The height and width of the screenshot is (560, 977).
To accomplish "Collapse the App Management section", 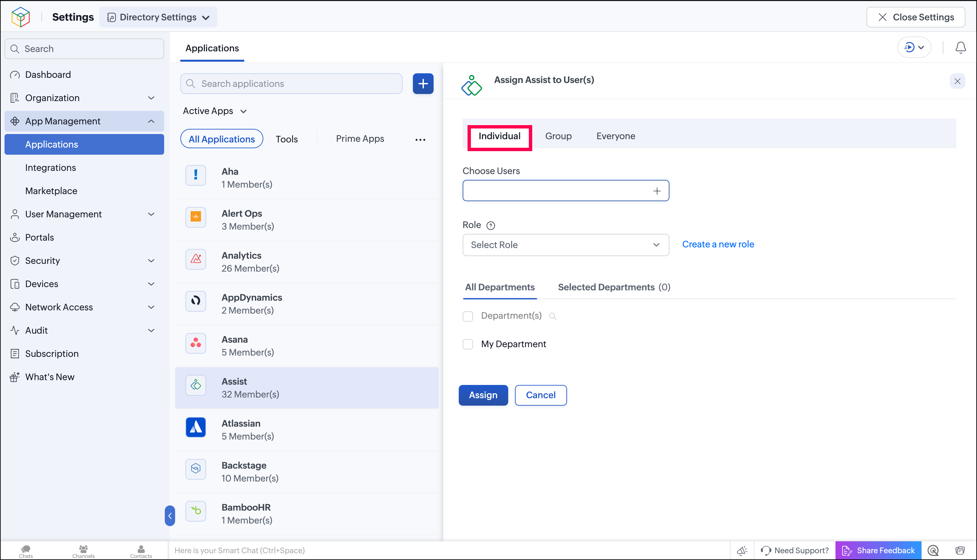I will pyautogui.click(x=84, y=121).
